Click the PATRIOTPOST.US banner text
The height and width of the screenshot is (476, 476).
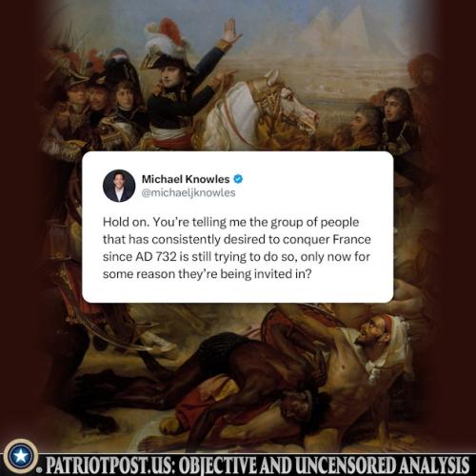click(110, 466)
